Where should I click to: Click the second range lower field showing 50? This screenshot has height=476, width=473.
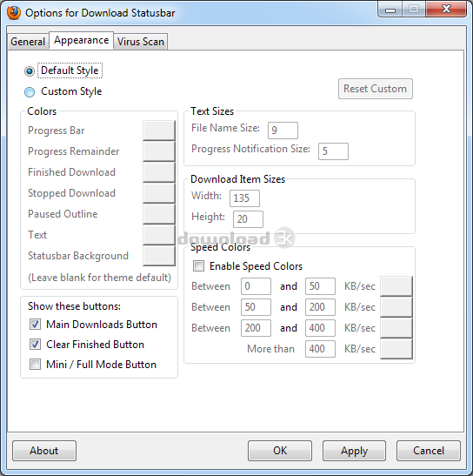coord(256,307)
